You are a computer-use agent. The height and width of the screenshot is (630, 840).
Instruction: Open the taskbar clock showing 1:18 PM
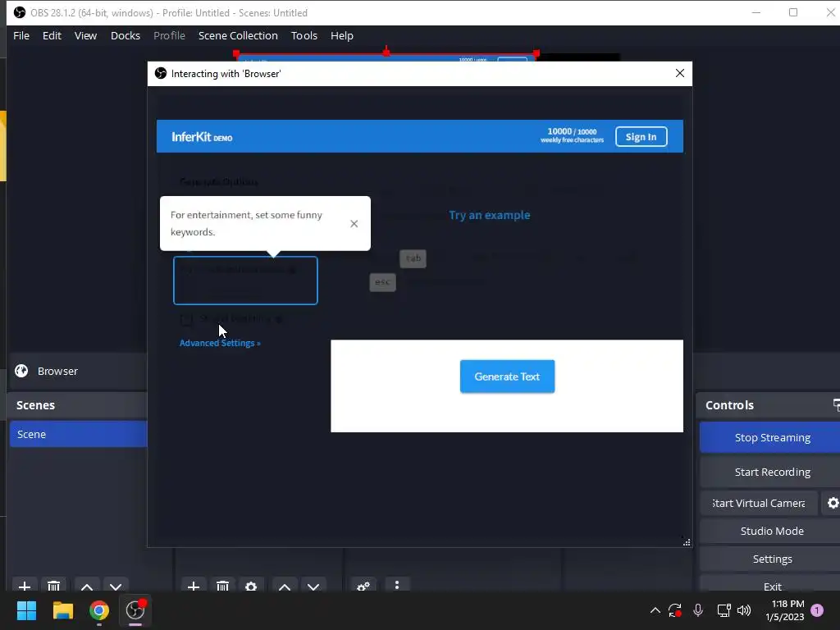pyautogui.click(x=785, y=610)
